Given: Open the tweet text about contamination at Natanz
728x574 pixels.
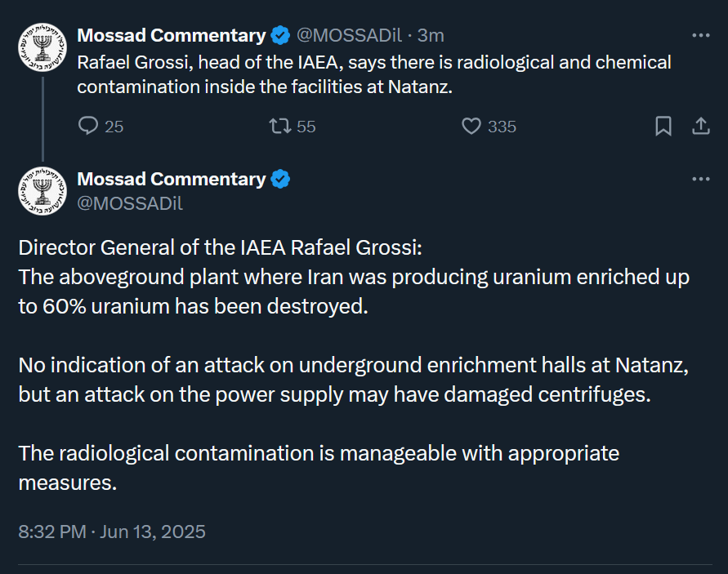Looking at the screenshot, I should pos(373,74).
